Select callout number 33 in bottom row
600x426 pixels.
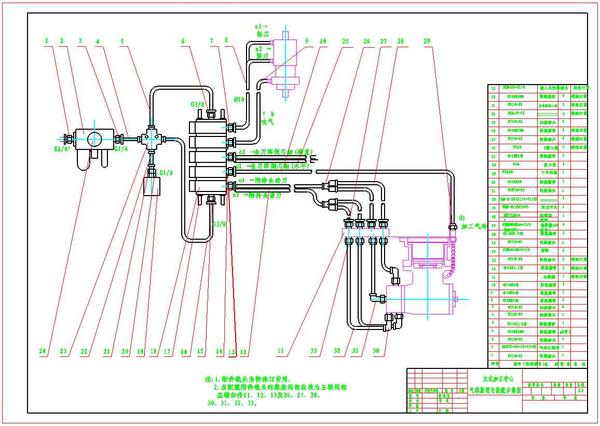[x=314, y=351]
